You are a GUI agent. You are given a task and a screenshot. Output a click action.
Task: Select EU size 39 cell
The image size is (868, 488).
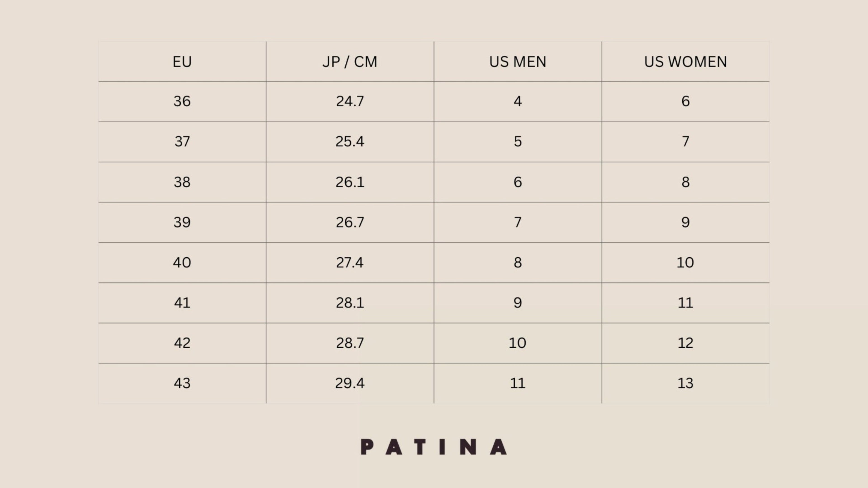click(182, 222)
